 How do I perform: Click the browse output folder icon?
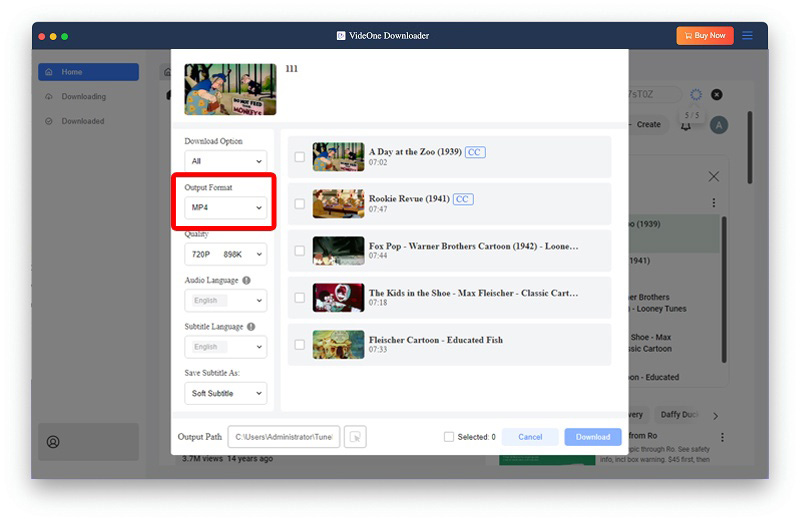click(355, 437)
